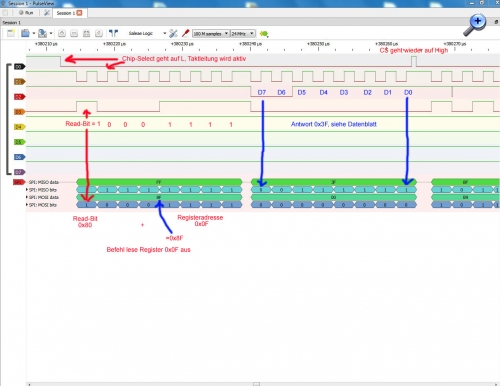Click the open file folder icon

[25, 33]
